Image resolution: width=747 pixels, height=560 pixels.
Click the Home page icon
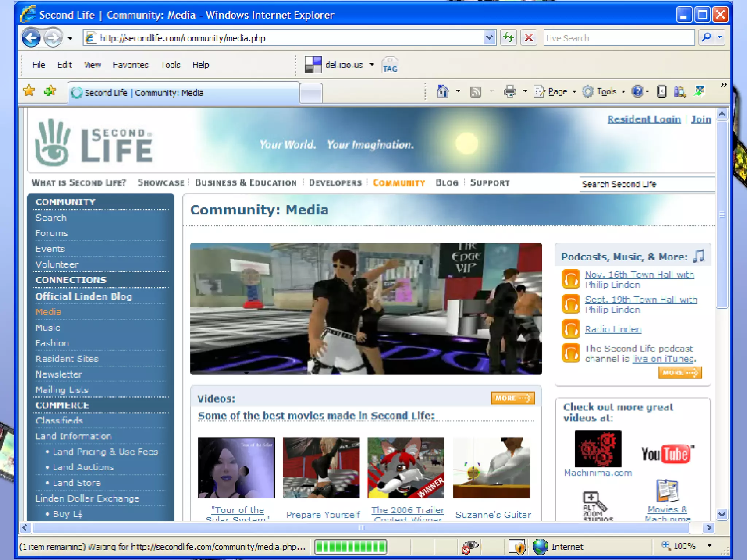(442, 91)
